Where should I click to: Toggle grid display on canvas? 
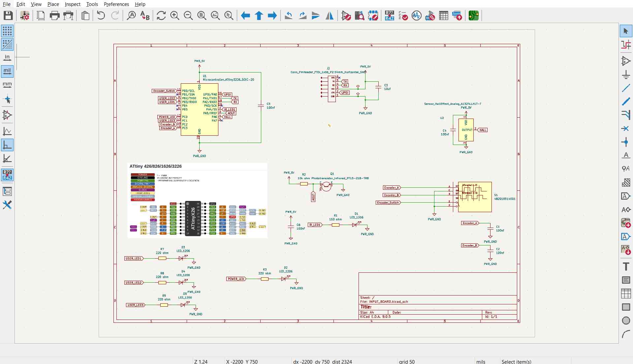(x=7, y=31)
